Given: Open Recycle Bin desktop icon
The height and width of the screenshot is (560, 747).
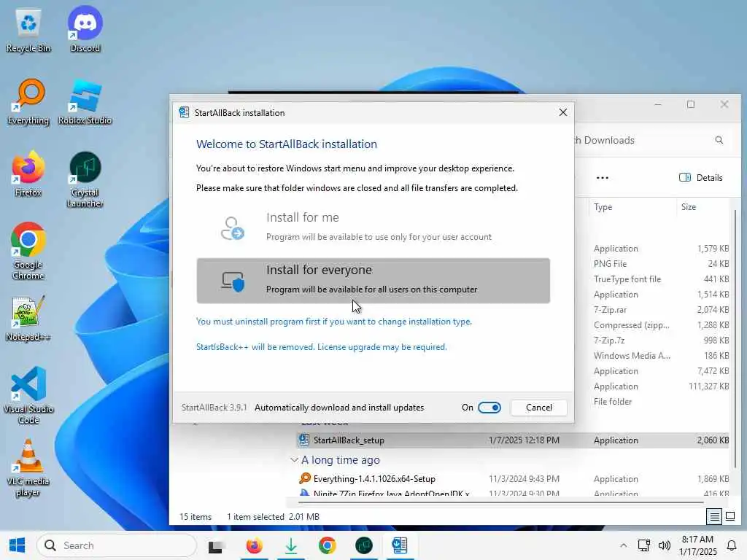Looking at the screenshot, I should tap(28, 31).
